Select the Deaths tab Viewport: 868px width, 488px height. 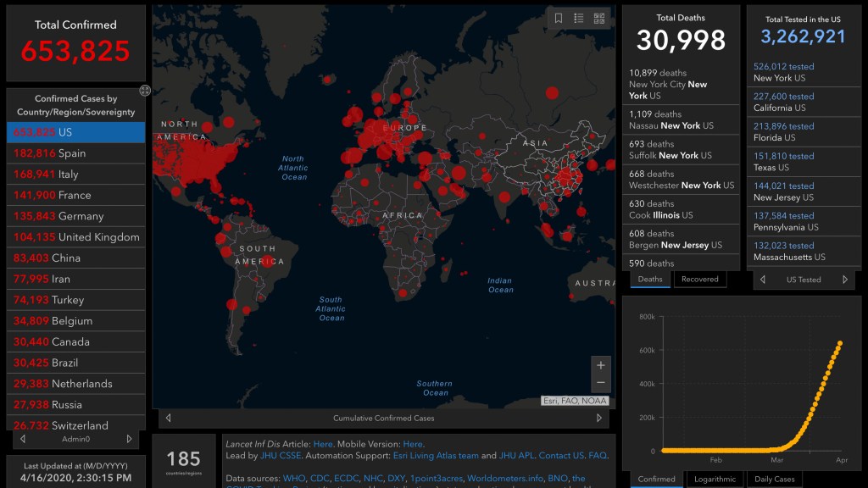(x=650, y=280)
